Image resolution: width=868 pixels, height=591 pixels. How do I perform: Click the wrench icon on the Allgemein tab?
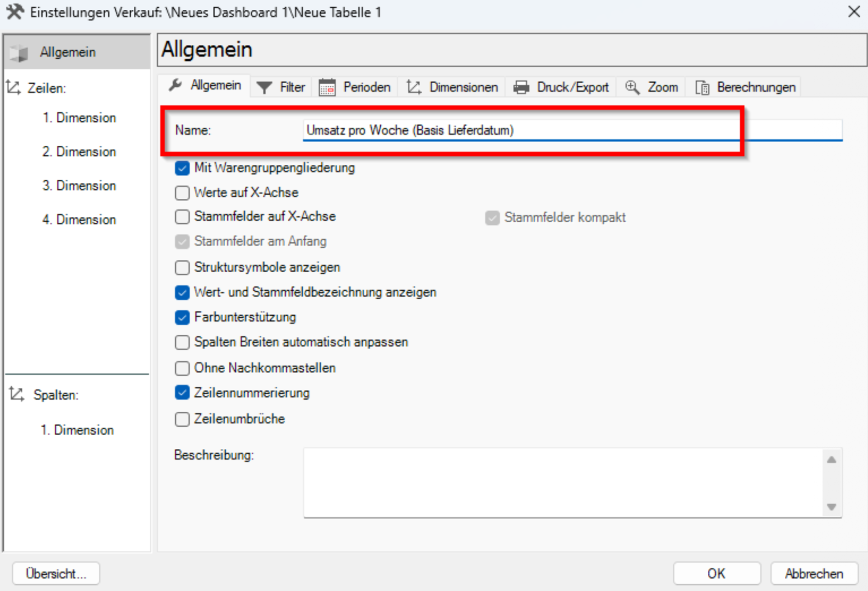click(x=175, y=85)
